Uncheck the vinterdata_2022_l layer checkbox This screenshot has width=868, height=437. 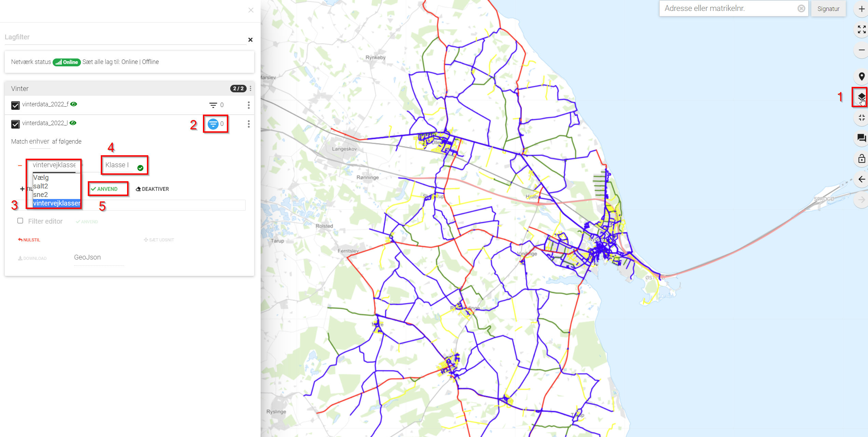click(15, 124)
